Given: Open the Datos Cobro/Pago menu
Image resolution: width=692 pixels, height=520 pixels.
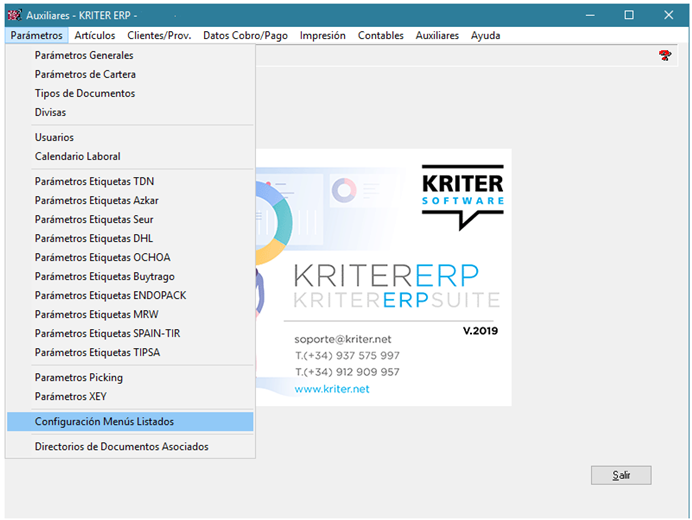Looking at the screenshot, I should pyautogui.click(x=245, y=36).
